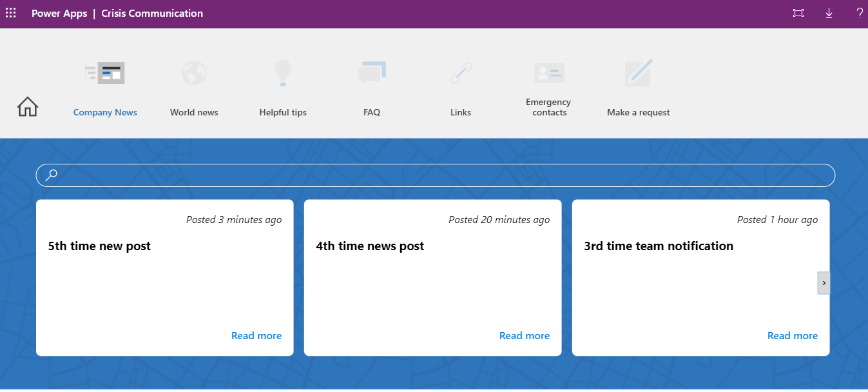Click the magnifier icon in search bar
The height and width of the screenshot is (392, 868).
coord(52,175)
